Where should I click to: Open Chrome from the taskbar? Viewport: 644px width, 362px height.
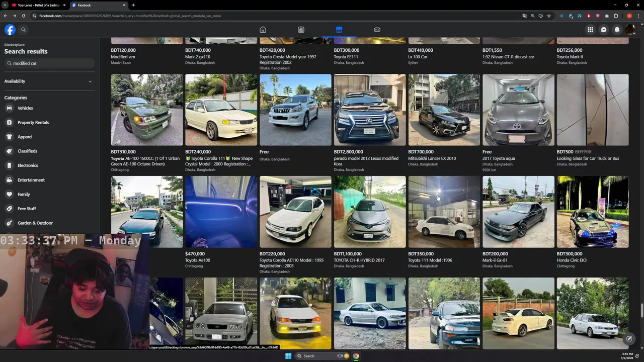tap(356, 356)
